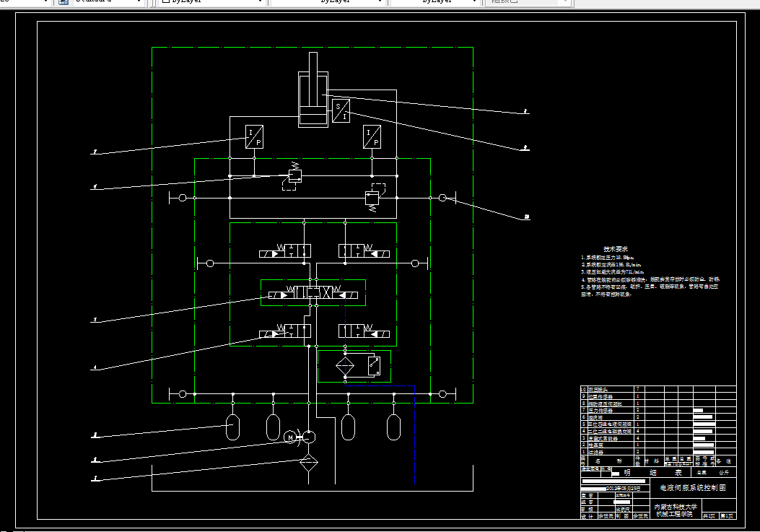The image size is (760, 532).
Task: Click drawing title 电液伺服系统控制图
Action: point(693,487)
